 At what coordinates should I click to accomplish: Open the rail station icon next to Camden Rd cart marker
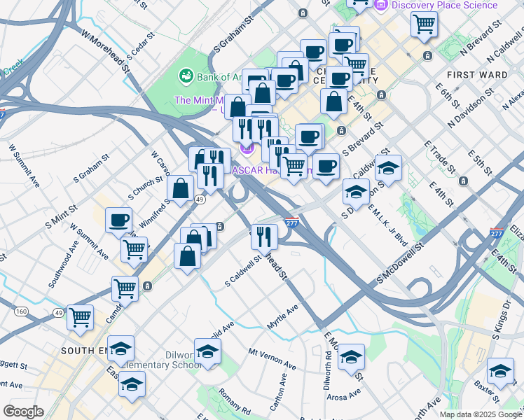147,286
